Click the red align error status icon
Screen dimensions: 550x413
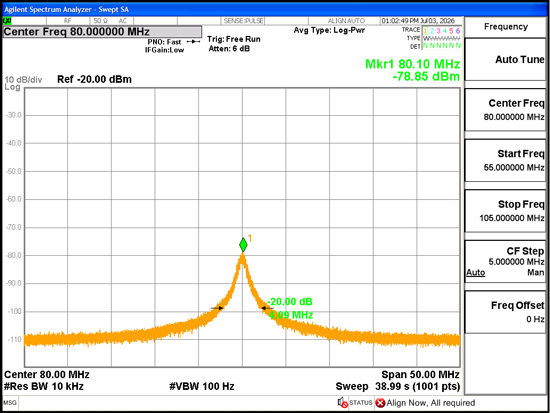[380, 403]
